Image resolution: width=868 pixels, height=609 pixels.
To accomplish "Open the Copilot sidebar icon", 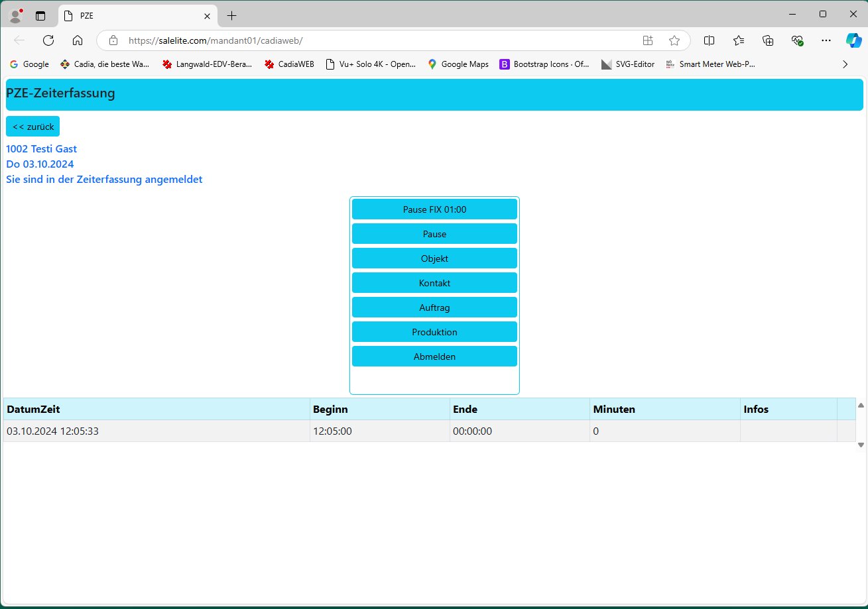I will [853, 40].
